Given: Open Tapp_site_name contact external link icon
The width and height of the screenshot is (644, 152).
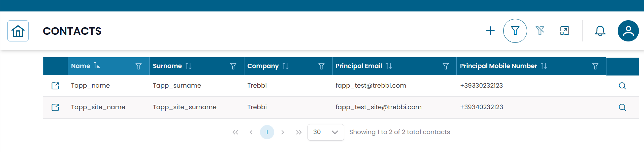Looking at the screenshot, I should (x=55, y=107).
